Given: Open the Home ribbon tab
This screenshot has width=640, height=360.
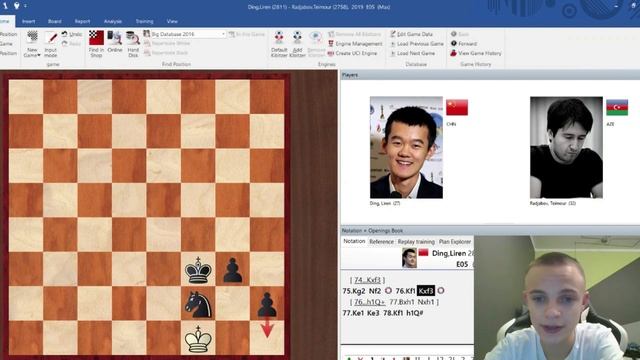Looking at the screenshot, I should coord(5,21).
